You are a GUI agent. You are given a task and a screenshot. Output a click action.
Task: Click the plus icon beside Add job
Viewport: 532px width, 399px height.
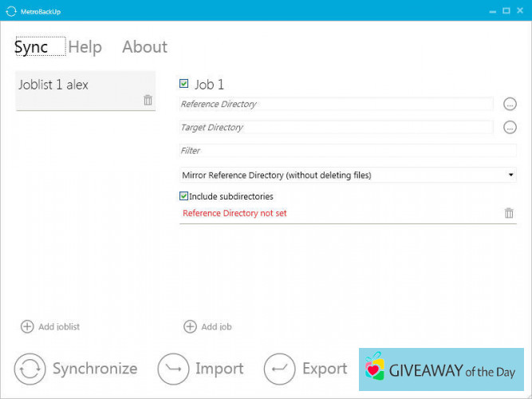pyautogui.click(x=190, y=326)
